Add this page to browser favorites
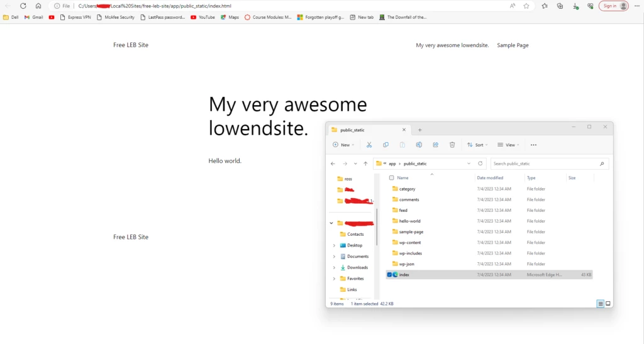644x344 pixels. click(x=526, y=6)
